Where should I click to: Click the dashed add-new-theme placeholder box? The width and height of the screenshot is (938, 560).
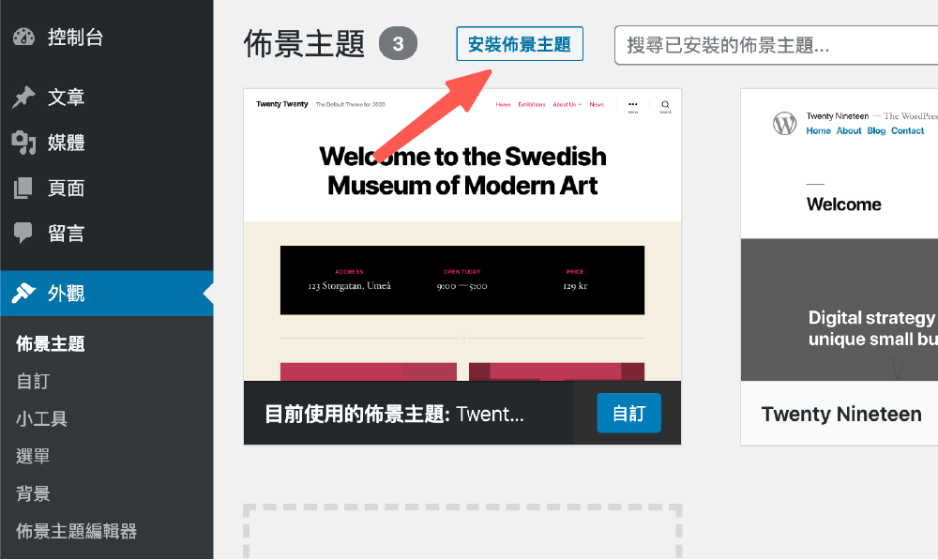(462, 532)
